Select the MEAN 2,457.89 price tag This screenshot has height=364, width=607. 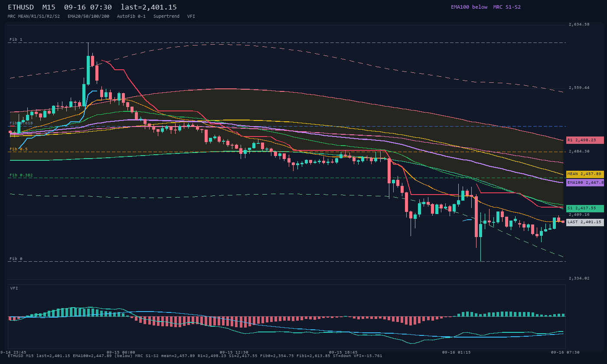[x=585, y=174]
